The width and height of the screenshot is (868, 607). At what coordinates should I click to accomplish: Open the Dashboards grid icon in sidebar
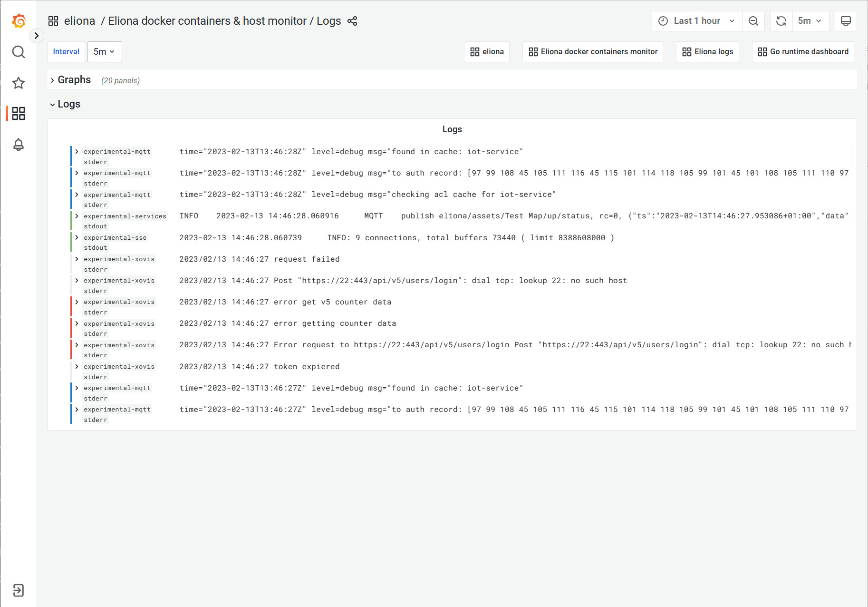(x=19, y=113)
